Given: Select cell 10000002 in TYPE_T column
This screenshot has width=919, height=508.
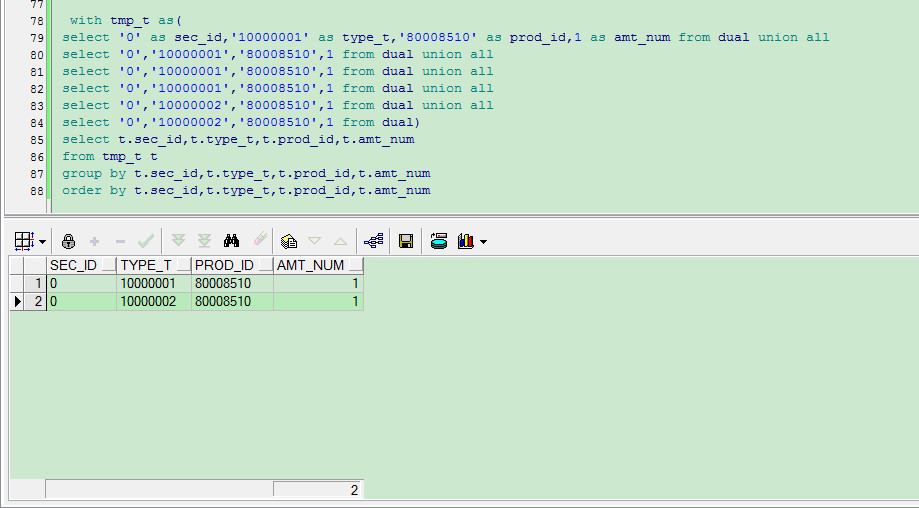Looking at the screenshot, I should (154, 302).
